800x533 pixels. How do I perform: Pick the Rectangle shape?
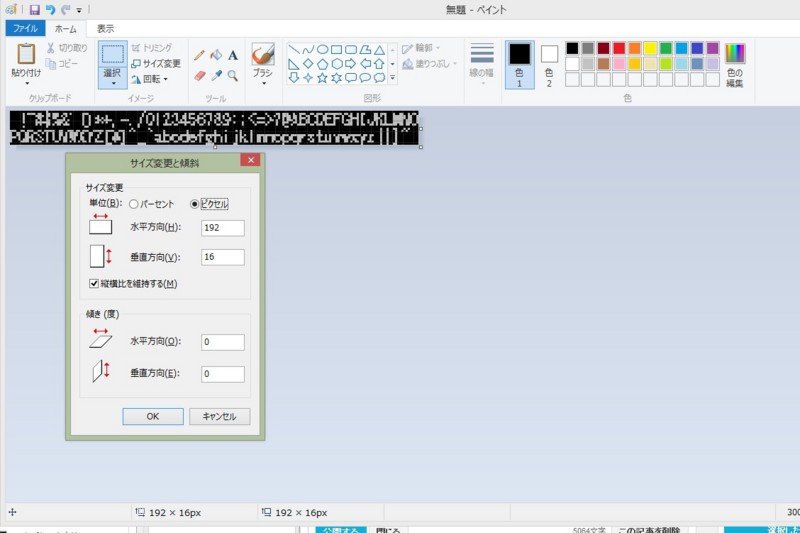pos(337,50)
